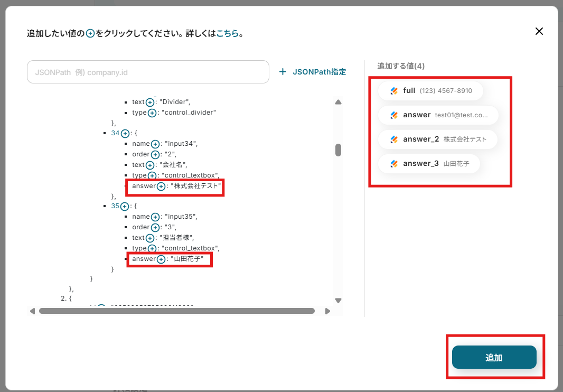Click the value "担当者様"
Viewport: 563px width, 392px height.
point(175,238)
